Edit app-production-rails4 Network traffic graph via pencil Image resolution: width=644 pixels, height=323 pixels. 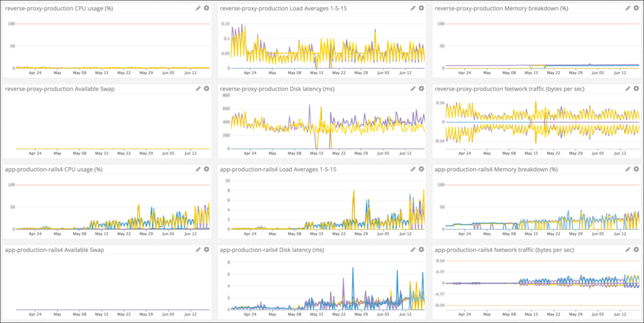[628, 249]
